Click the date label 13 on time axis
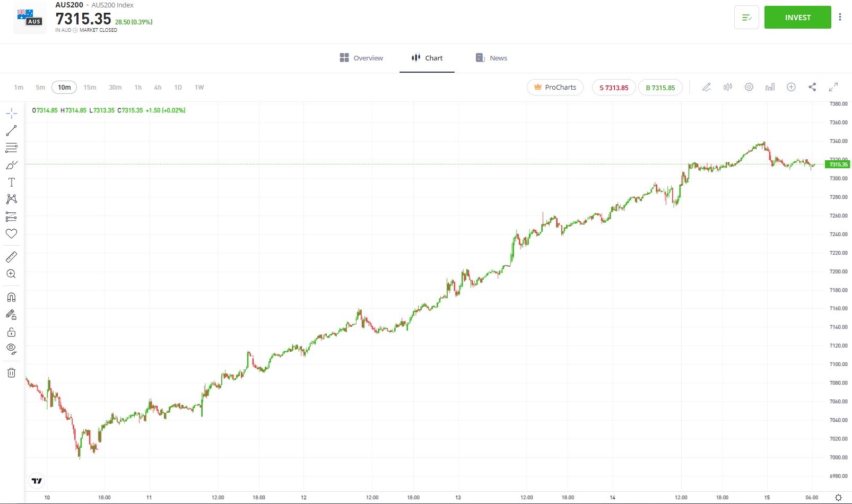The image size is (852, 504). pos(458,498)
